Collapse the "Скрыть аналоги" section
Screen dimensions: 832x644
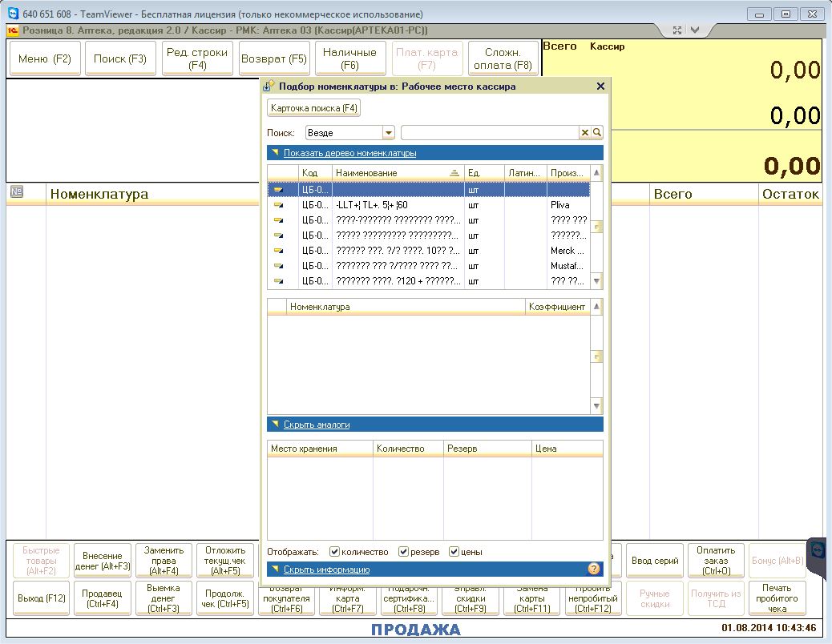tap(316, 425)
